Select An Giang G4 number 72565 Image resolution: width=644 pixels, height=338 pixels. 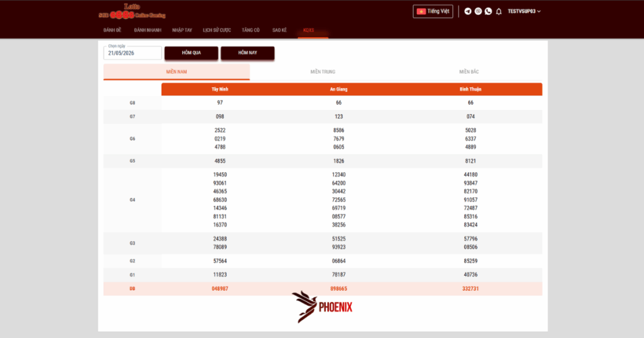[x=338, y=200]
